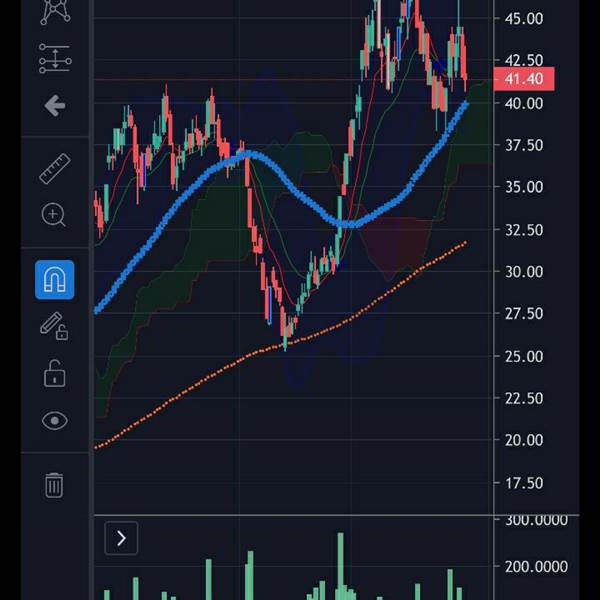Screen dimensions: 600x600
Task: Hide all drawings with the eye icon
Action: 55,421
